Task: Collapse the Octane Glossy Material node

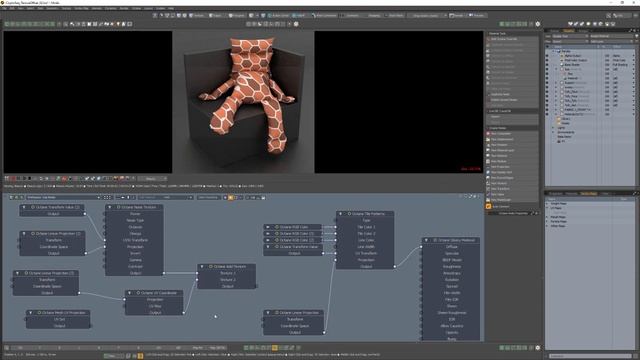Action: pyautogui.click(x=426, y=240)
